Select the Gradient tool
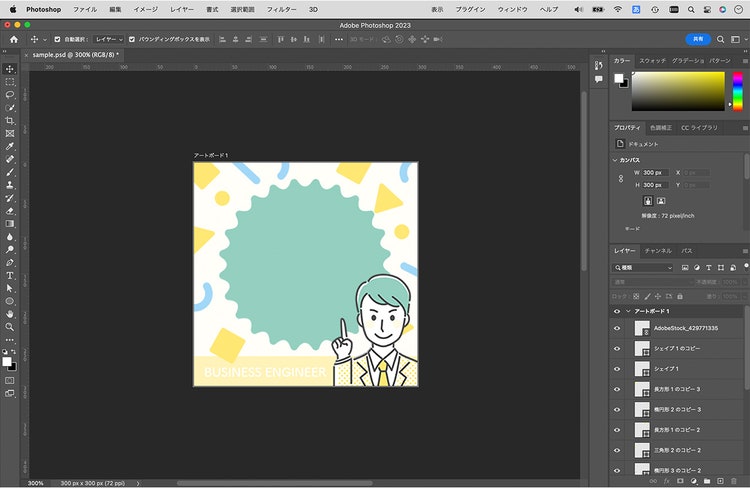This screenshot has width=750, height=488. tap(10, 224)
